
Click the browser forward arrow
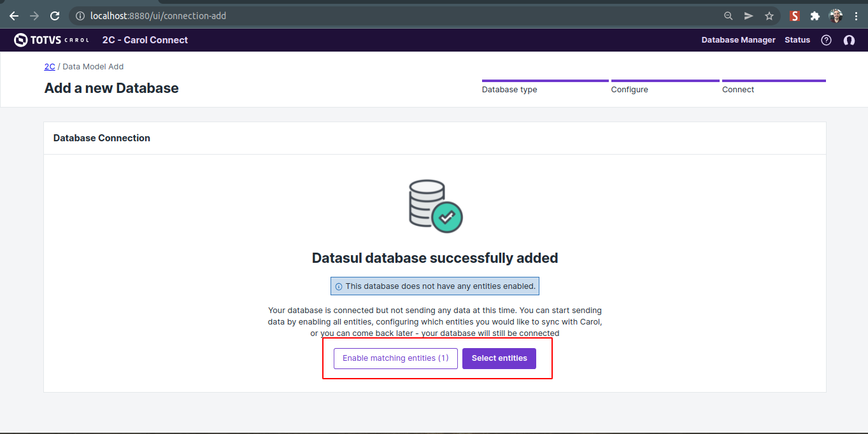click(34, 16)
